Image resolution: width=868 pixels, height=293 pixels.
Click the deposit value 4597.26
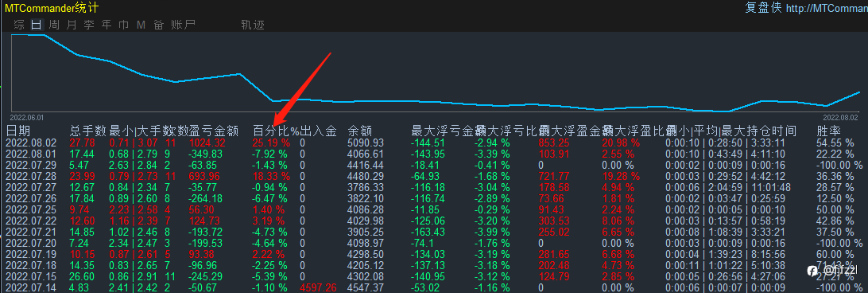[318, 287]
